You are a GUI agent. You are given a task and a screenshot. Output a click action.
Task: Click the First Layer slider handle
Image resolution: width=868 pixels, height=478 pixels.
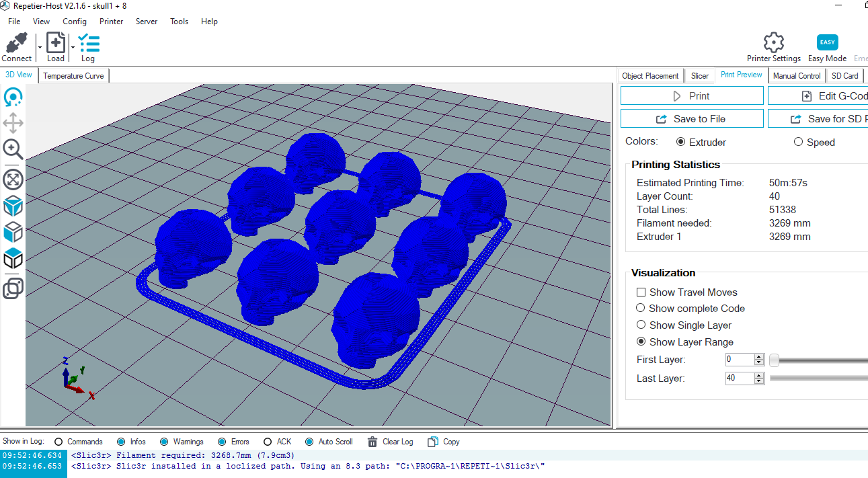click(x=774, y=360)
